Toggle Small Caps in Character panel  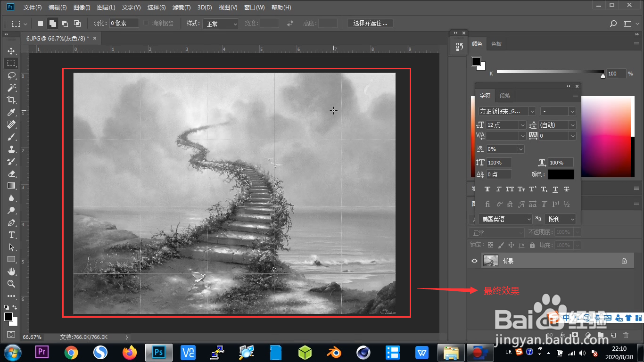coord(521,189)
